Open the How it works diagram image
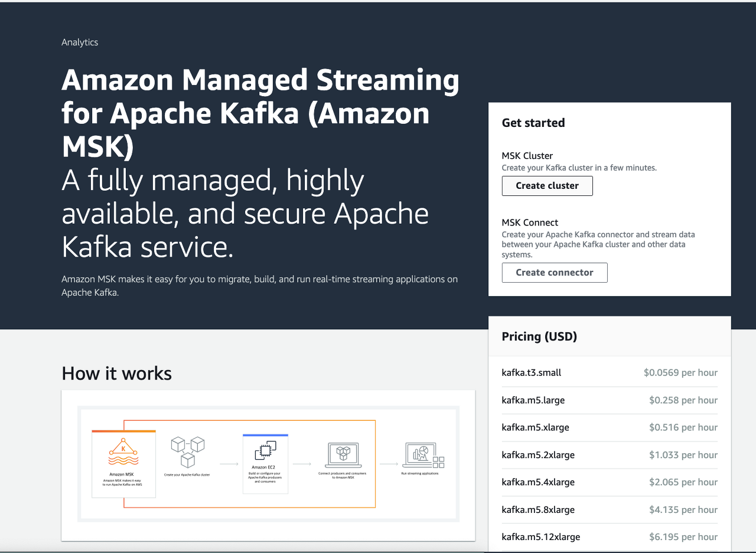 [x=268, y=464]
